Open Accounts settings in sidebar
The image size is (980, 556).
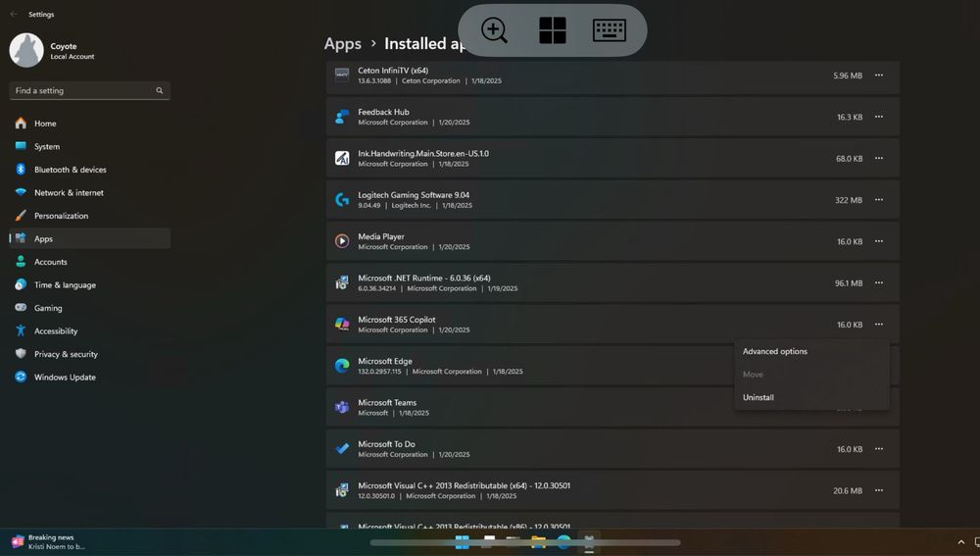[89, 262]
